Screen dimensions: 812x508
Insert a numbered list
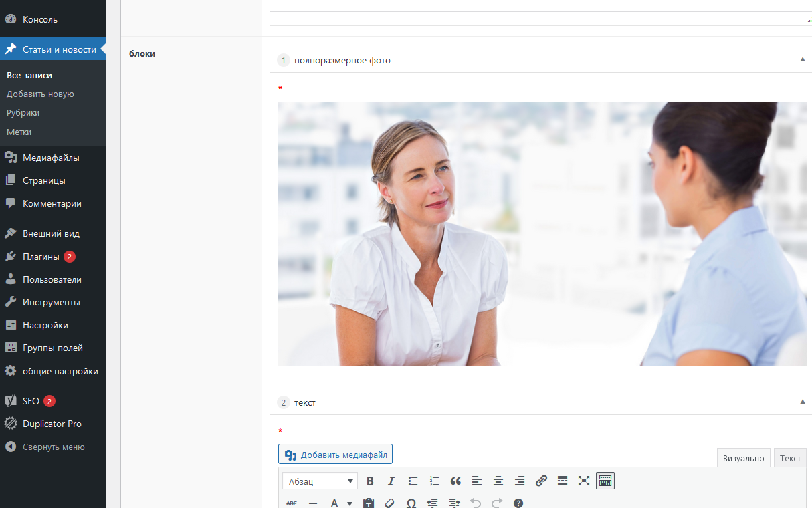[x=434, y=481]
